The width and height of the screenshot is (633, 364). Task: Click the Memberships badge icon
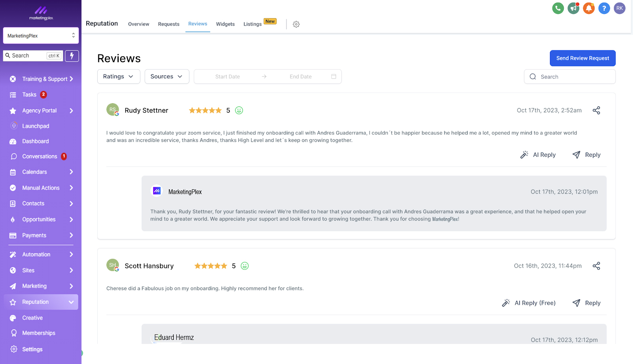click(x=14, y=333)
